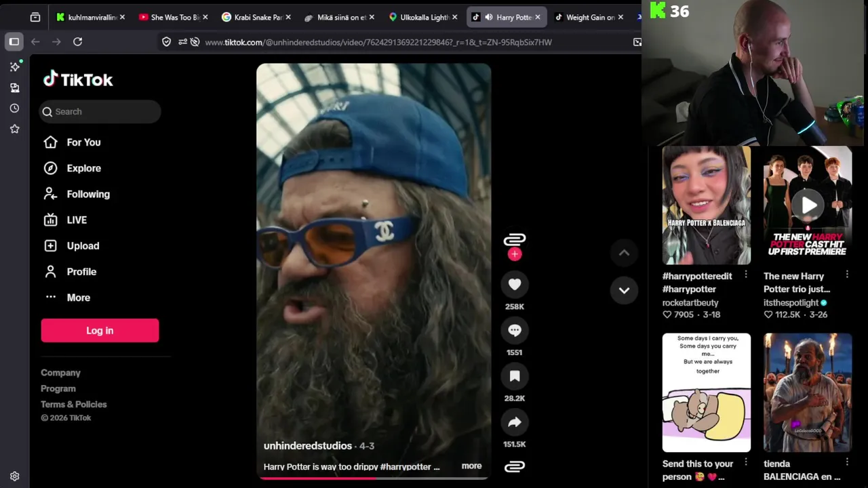Open the sidebar synced tabs icon
Screen dimensions: 868x488
pyautogui.click(x=14, y=87)
